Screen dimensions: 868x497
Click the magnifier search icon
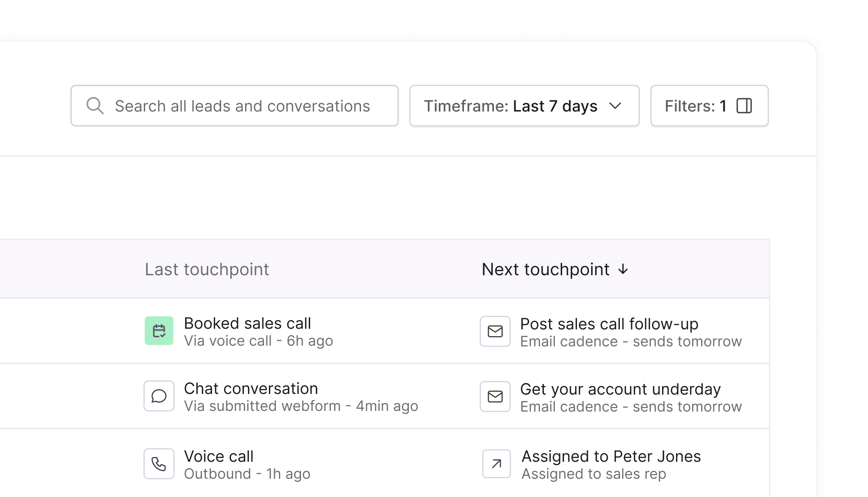pos(95,106)
